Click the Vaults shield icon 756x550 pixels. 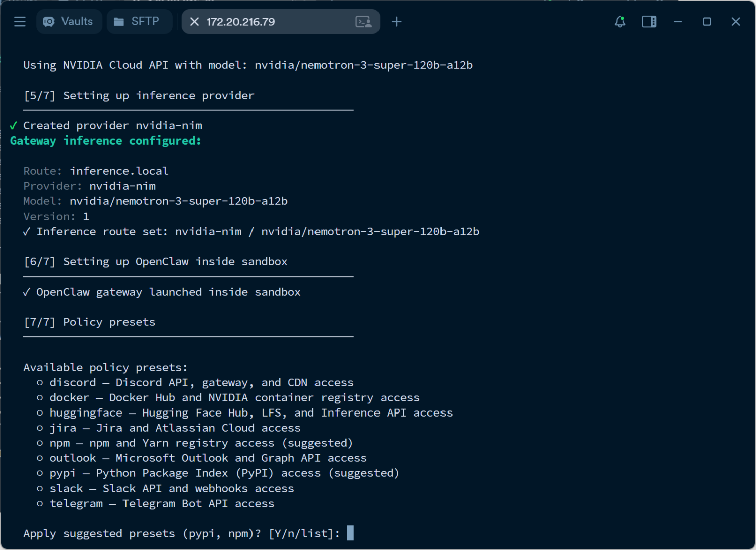[49, 22]
